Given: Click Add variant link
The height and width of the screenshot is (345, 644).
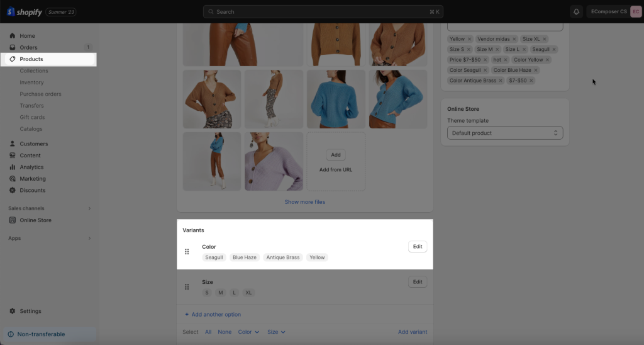Looking at the screenshot, I should (x=413, y=332).
